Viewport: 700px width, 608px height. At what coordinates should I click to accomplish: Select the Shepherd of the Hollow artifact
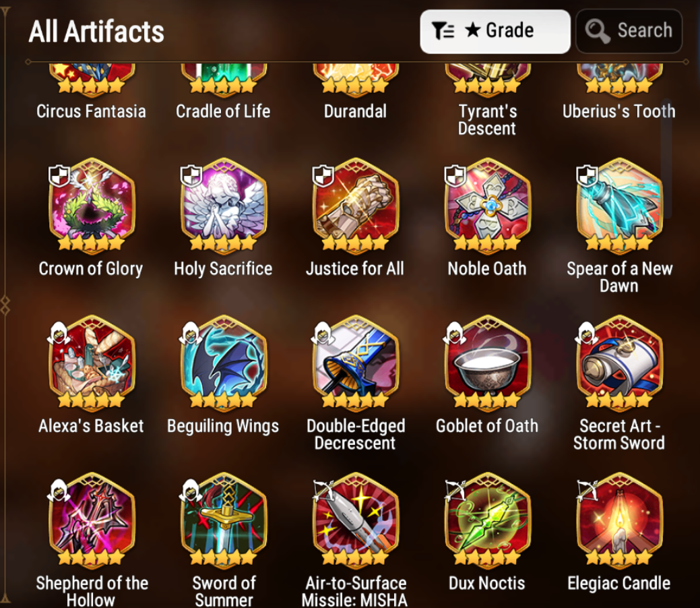[91, 518]
